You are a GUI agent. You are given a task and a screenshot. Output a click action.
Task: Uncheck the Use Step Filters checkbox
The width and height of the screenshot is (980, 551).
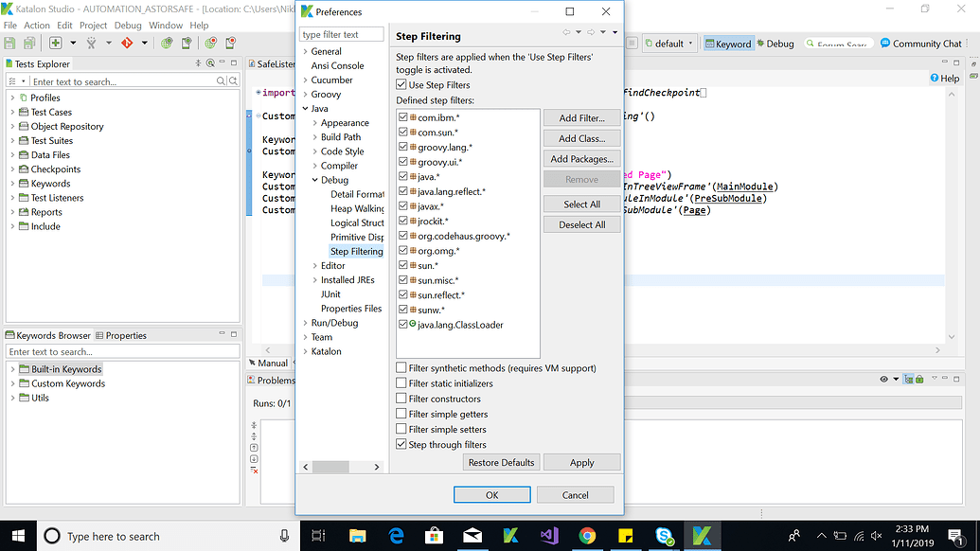click(401, 83)
